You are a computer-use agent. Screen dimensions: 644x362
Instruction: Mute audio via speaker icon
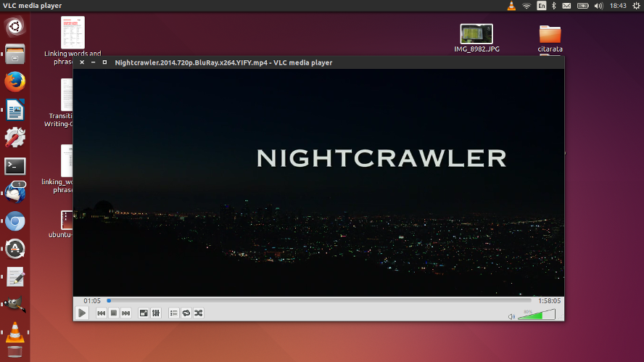511,316
